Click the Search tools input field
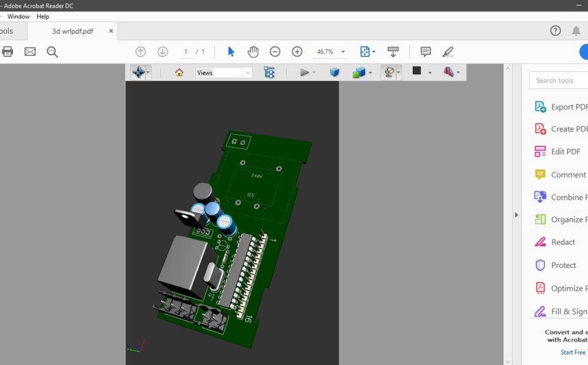The height and width of the screenshot is (365, 588). 559,81
